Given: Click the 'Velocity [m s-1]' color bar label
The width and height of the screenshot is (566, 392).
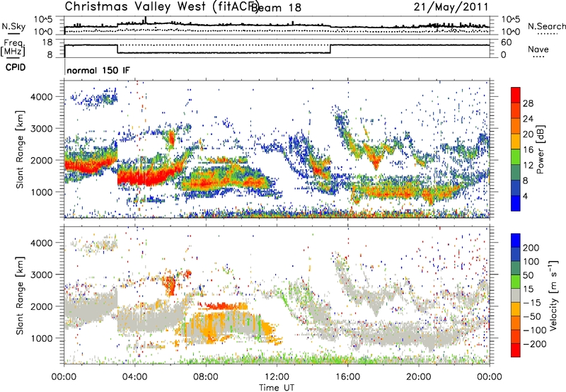Looking at the screenshot, I should pyautogui.click(x=553, y=295).
